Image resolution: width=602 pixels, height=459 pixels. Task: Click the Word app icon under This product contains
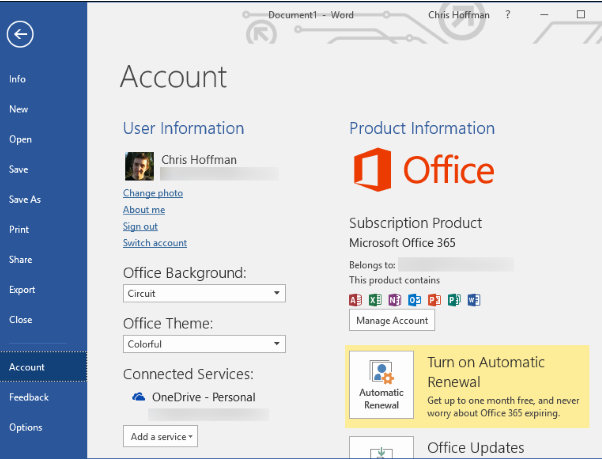tap(474, 300)
